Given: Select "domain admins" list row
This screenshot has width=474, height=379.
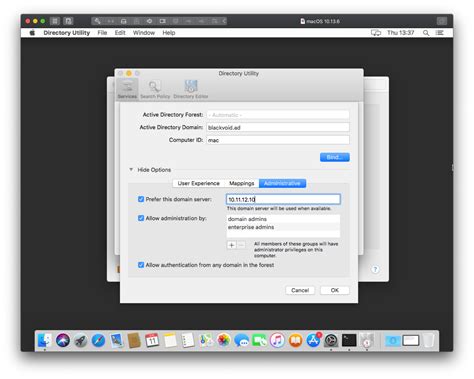Looking at the screenshot, I should (283, 219).
